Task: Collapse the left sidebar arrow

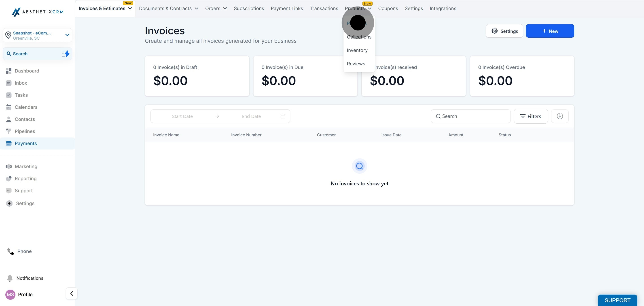Action: (x=72, y=293)
